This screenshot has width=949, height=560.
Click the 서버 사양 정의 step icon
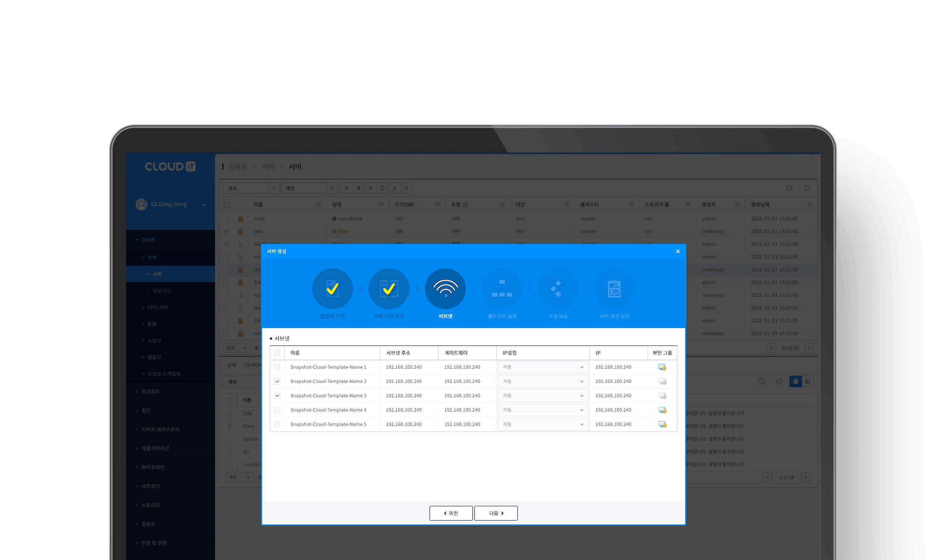[389, 289]
